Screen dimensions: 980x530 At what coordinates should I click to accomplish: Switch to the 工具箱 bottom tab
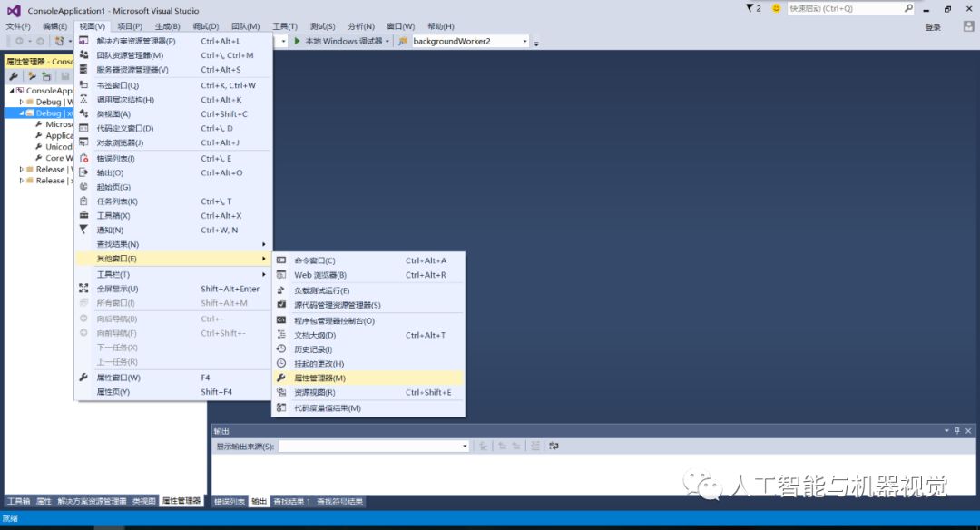click(19, 501)
